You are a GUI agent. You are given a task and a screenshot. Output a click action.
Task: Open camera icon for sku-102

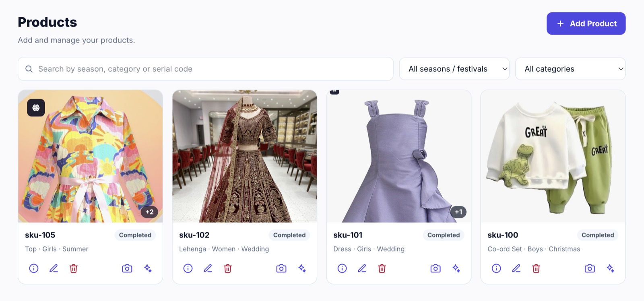pos(281,268)
